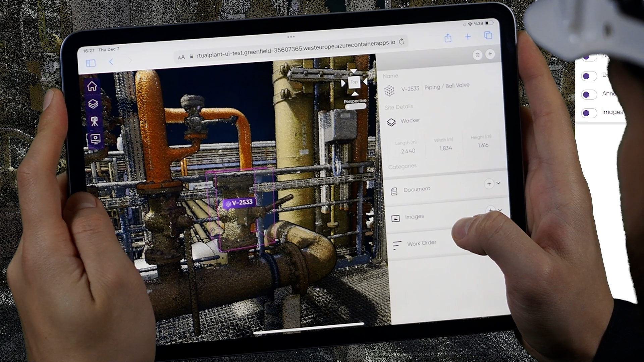Delete the asset with the trash icon
This screenshot has width=644, height=362.
477,55
